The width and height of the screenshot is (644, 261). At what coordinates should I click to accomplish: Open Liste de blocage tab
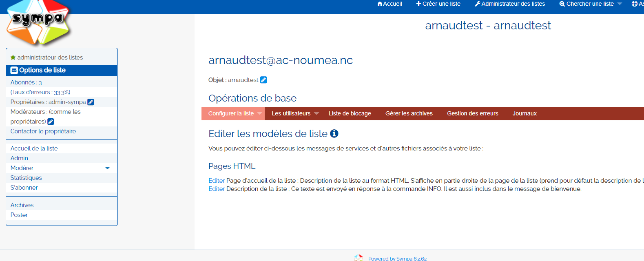[x=350, y=113]
